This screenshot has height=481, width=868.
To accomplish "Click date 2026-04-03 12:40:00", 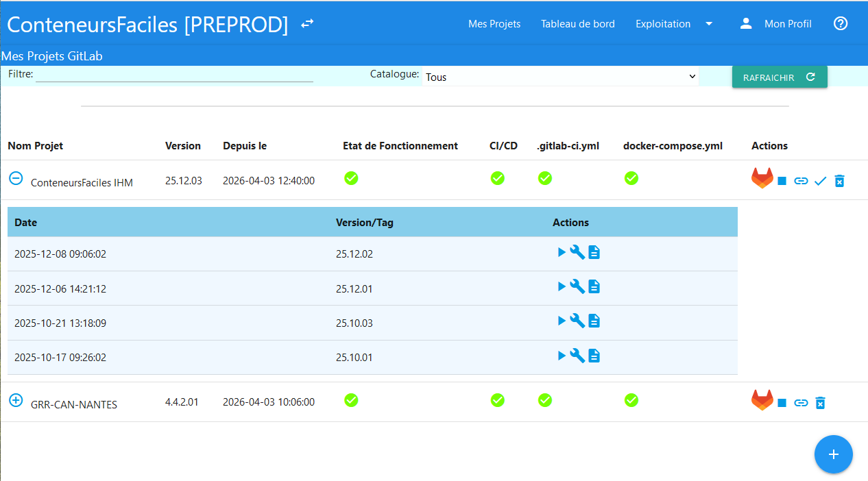I will point(269,181).
